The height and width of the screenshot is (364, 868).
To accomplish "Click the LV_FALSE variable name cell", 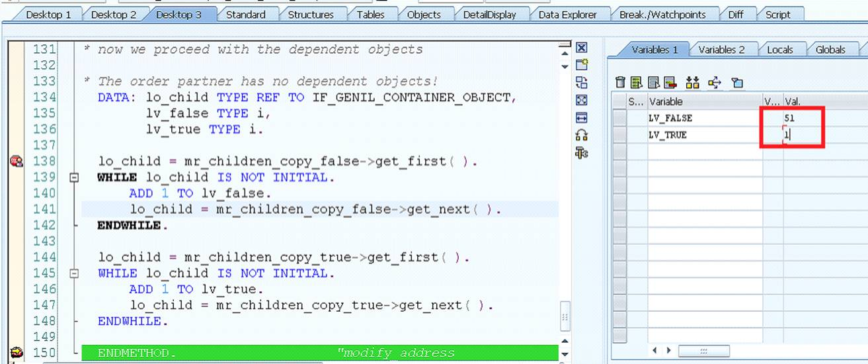I will (x=705, y=118).
